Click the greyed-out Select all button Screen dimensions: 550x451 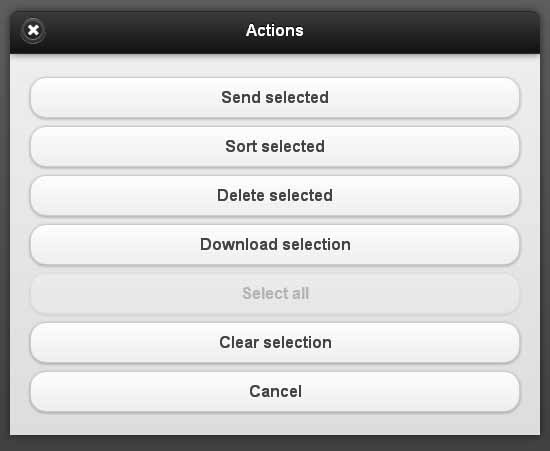(x=275, y=294)
